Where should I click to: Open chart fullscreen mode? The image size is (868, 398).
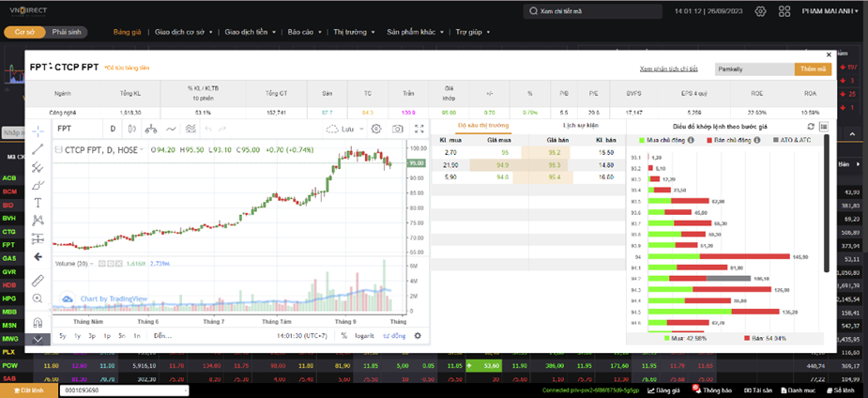pos(419,129)
